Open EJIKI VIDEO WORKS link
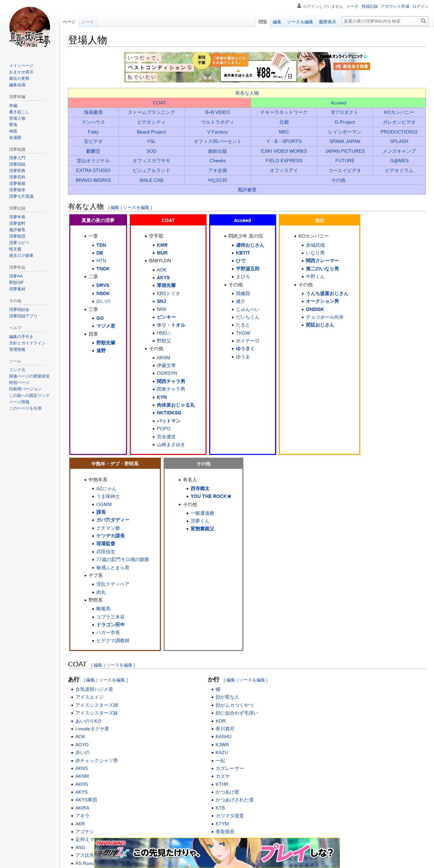 [284, 151]
